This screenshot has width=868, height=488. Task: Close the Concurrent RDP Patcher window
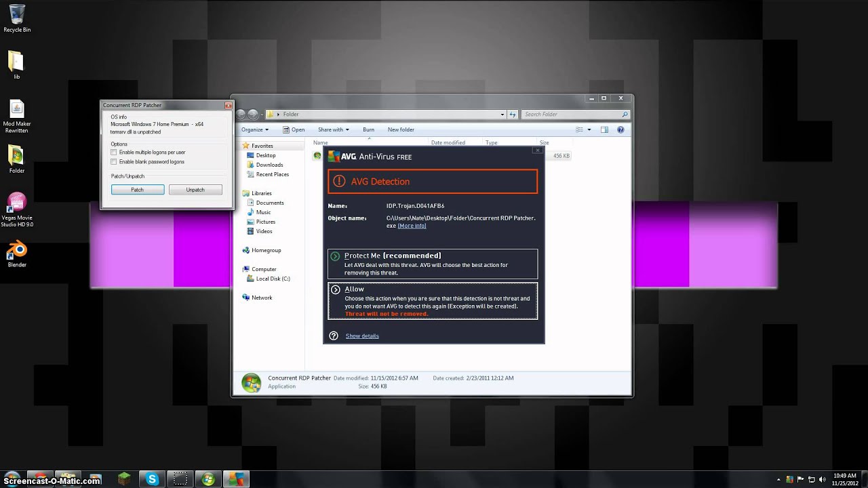pyautogui.click(x=228, y=105)
